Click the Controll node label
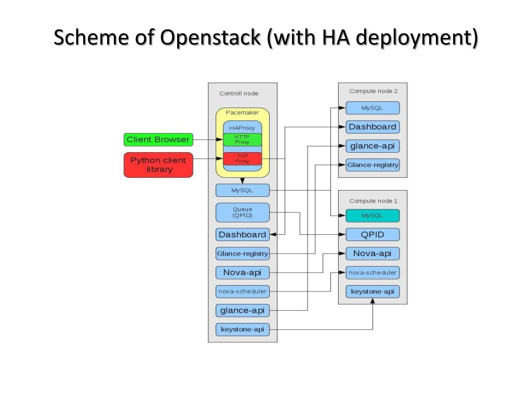Screen dimensions: 532x399 click(238, 94)
